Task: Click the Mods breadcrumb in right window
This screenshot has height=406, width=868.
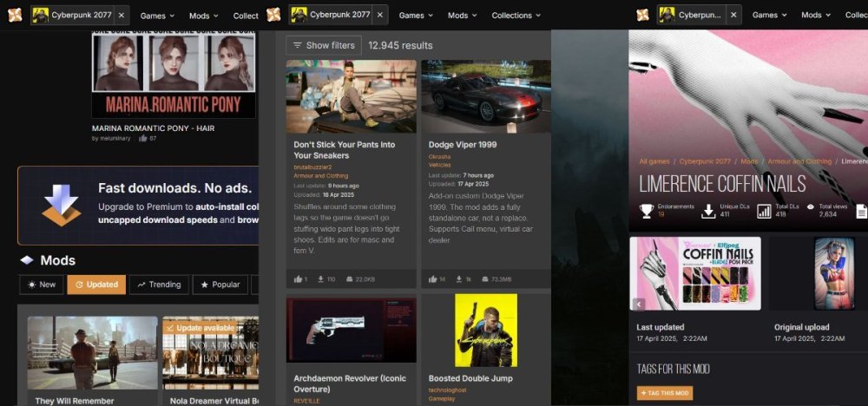Action: click(750, 162)
